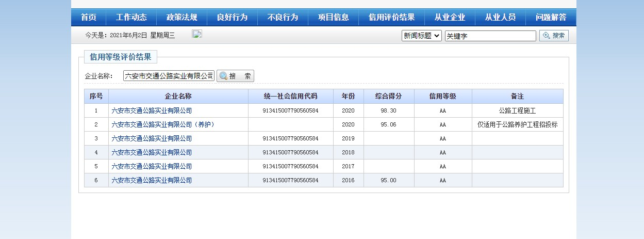Open the 新闻标题 dropdown selector
Screen dimensions: 644x239
tap(421, 36)
